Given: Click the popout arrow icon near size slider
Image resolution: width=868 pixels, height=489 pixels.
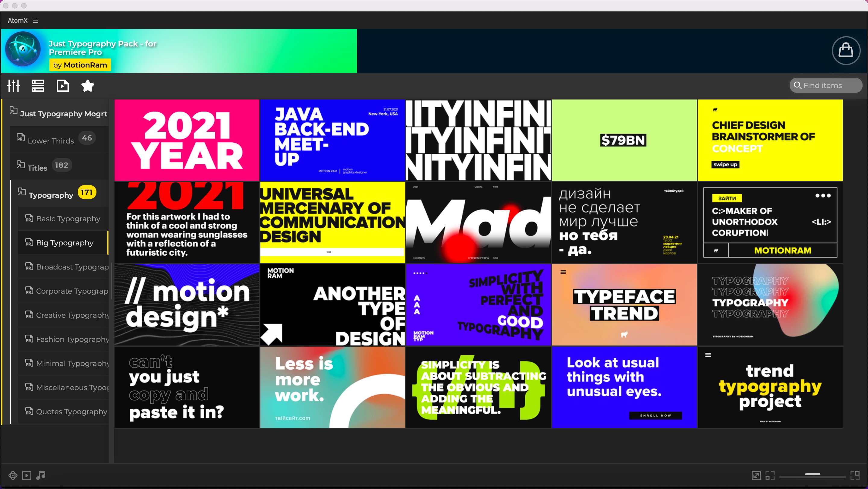Looking at the screenshot, I should click(x=756, y=475).
